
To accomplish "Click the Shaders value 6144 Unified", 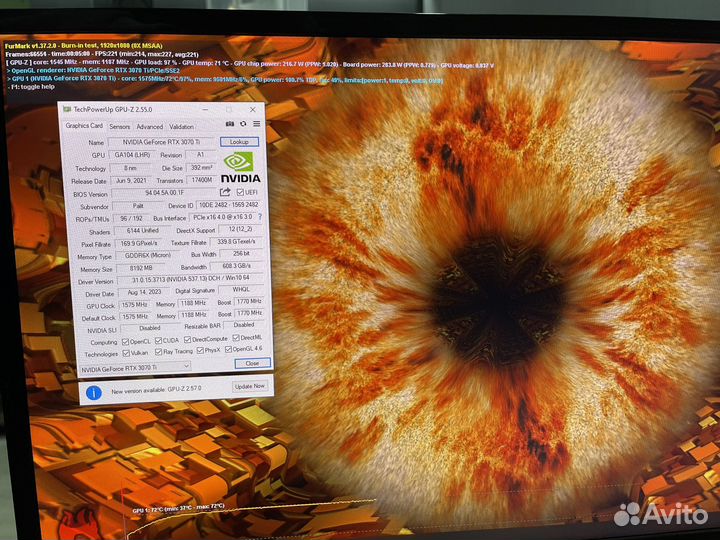I will pos(143,231).
